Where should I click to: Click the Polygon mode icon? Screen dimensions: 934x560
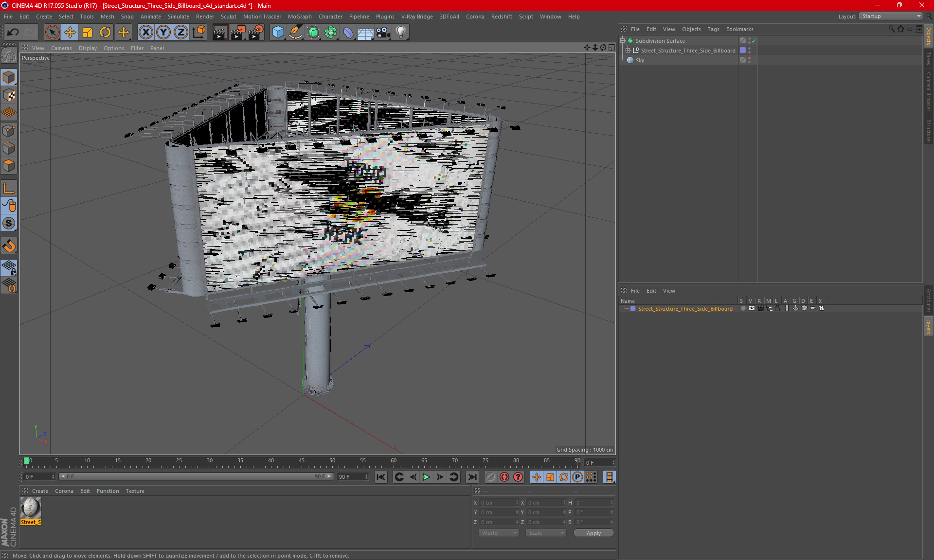tap(9, 167)
